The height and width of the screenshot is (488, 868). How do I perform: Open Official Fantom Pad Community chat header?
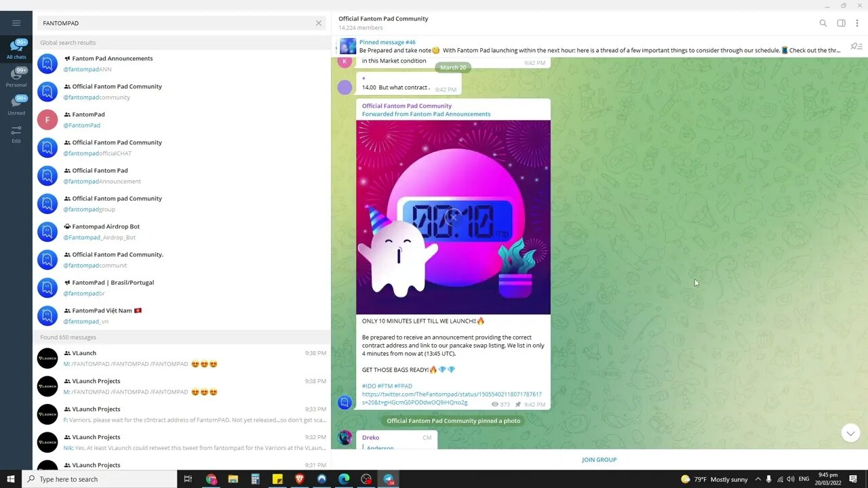[x=383, y=23]
